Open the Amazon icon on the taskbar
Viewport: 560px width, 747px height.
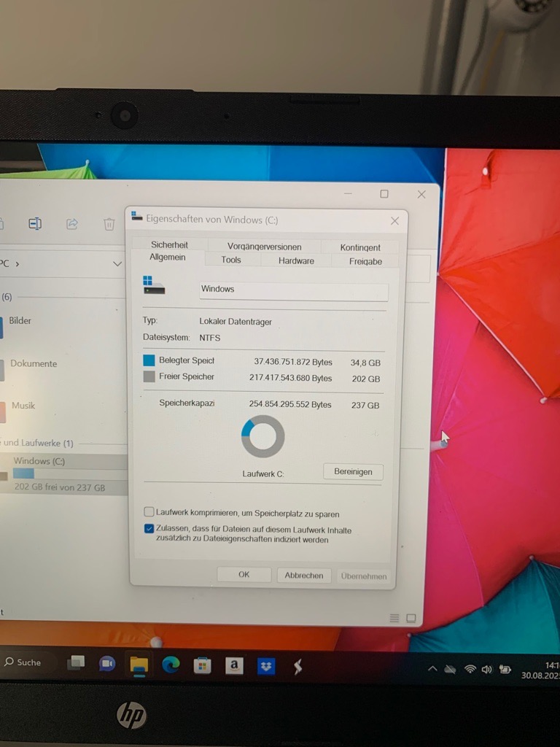click(234, 665)
